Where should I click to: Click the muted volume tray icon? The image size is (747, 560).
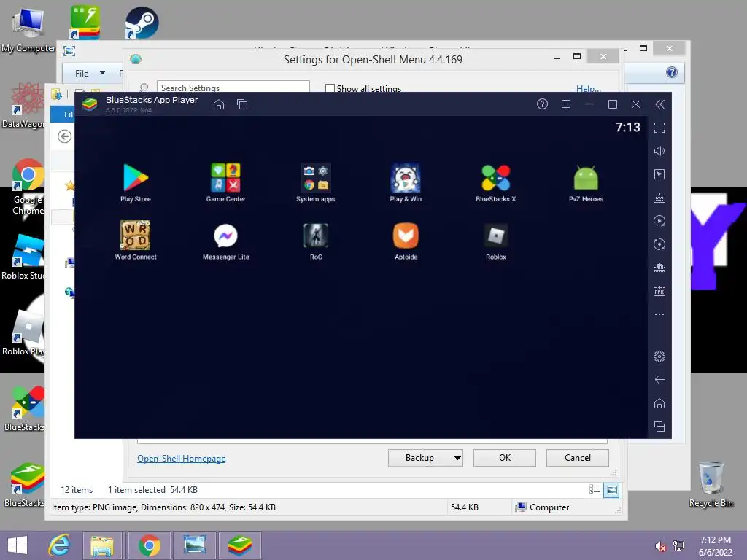[x=660, y=546]
